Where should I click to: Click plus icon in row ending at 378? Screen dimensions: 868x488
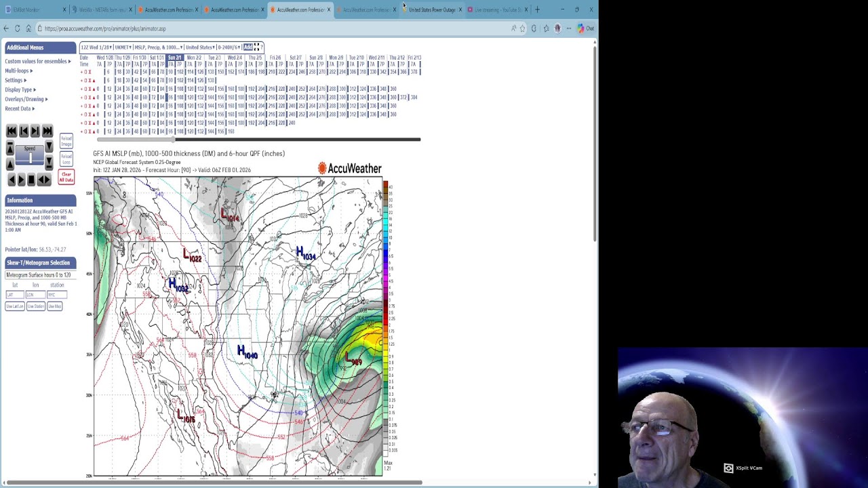pos(81,72)
